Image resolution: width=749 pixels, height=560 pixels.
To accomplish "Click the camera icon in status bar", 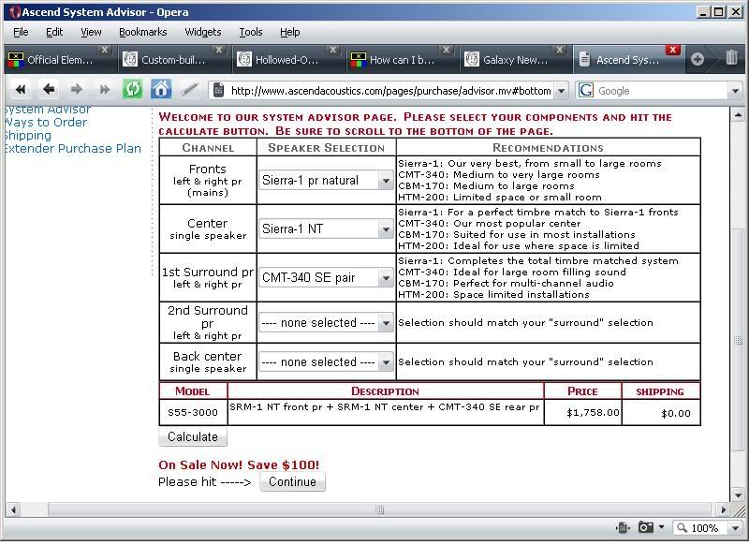I will point(645,527).
